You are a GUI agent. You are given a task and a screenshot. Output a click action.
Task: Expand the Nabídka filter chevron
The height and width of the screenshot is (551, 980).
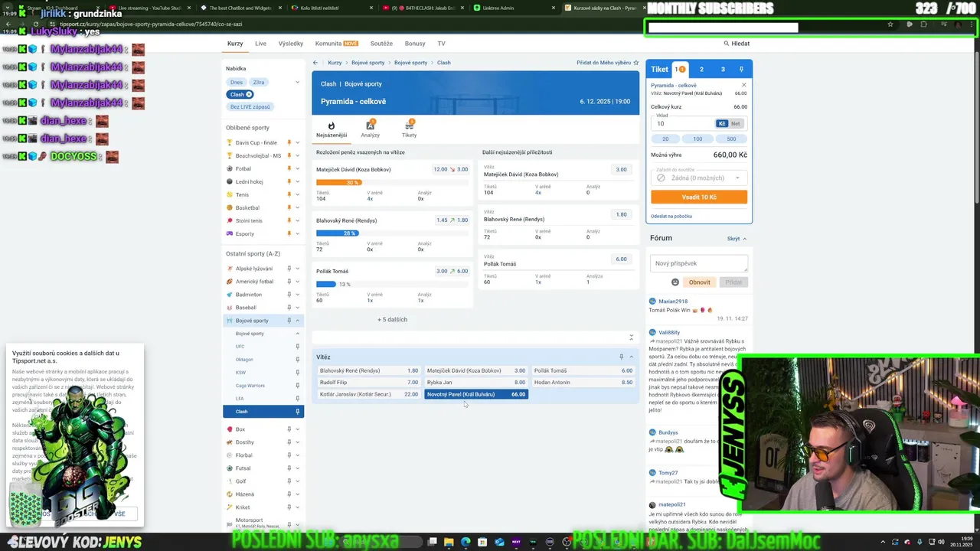tap(298, 82)
